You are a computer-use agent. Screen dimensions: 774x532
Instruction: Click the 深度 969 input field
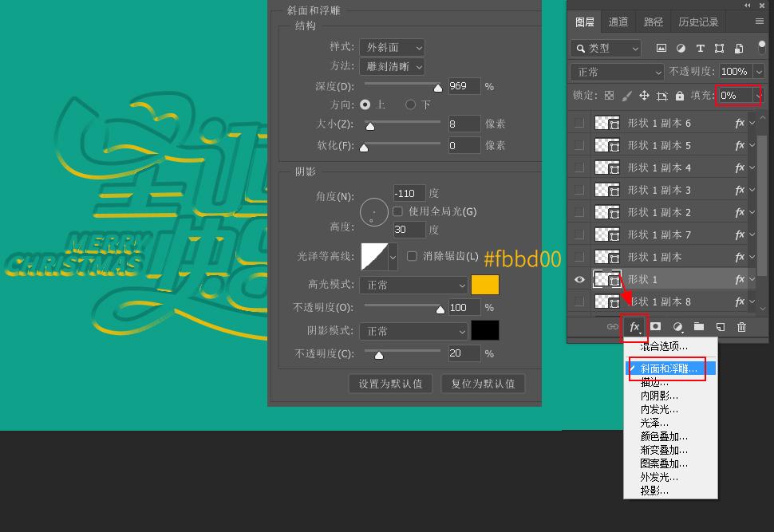(464, 86)
